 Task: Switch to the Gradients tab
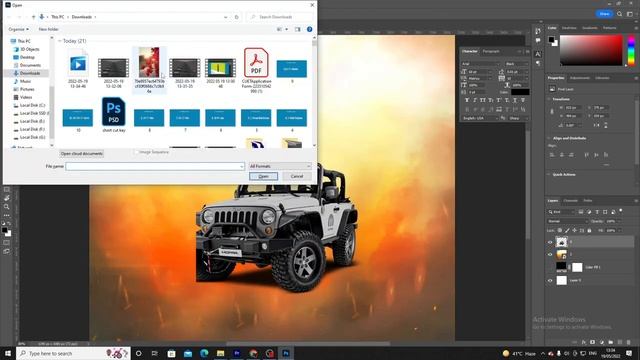(589, 28)
